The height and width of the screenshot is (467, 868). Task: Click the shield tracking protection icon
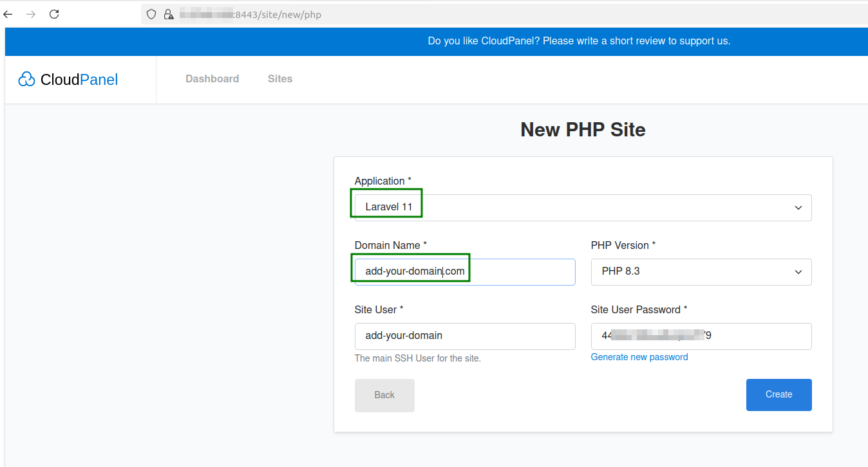click(151, 14)
